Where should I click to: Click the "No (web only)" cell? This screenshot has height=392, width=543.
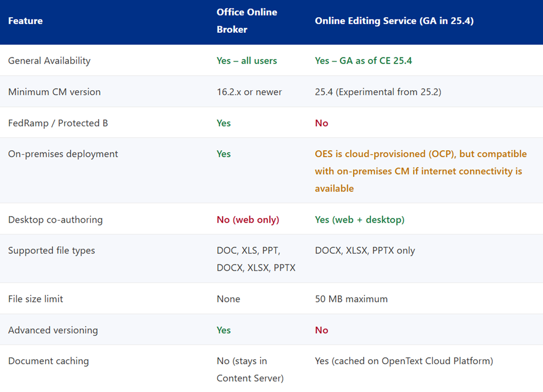click(248, 220)
